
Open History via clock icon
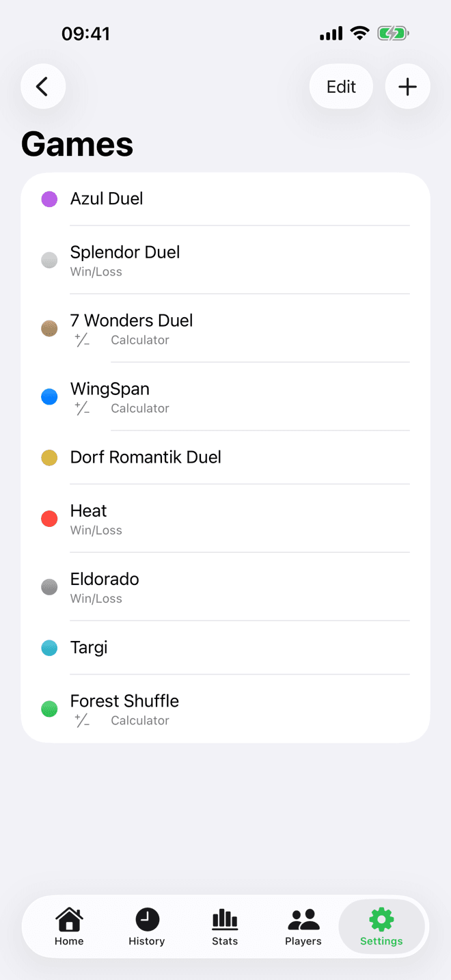[147, 927]
